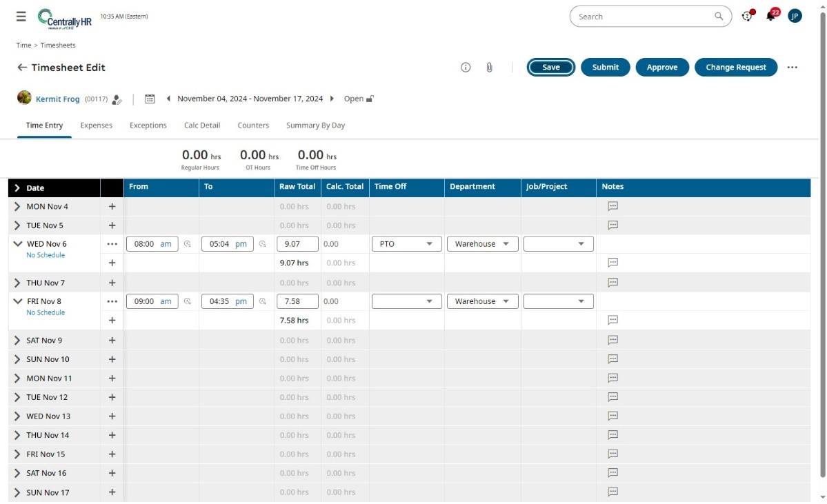Open the time picker beside 08:00 am

click(x=187, y=244)
